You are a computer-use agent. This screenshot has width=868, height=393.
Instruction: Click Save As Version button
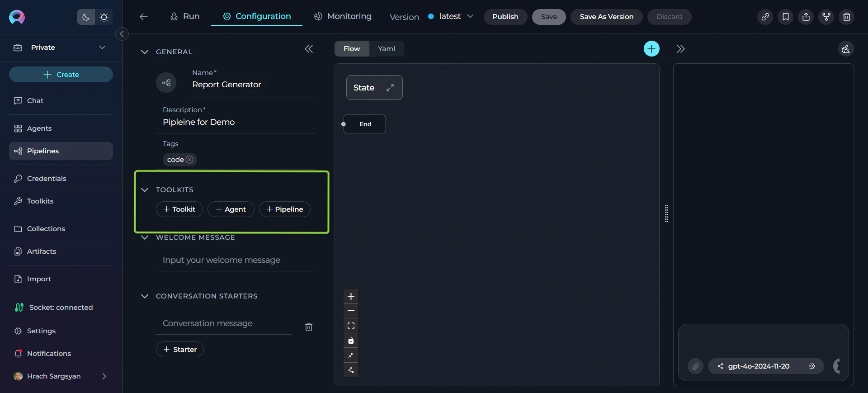point(607,17)
